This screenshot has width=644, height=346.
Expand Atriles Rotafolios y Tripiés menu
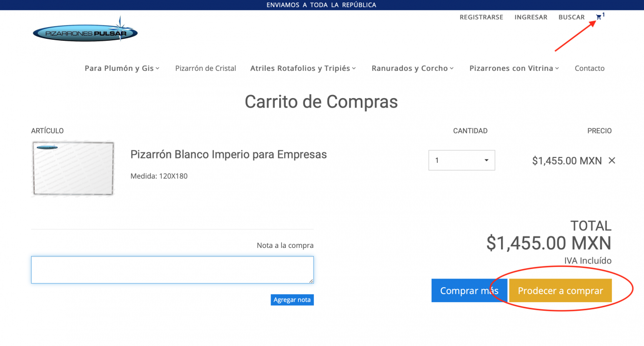(x=303, y=68)
